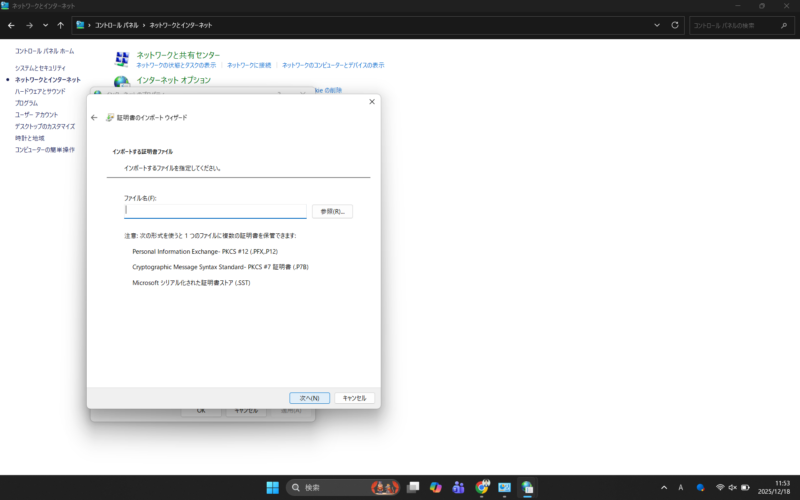Open the Copilot icon in taskbar
This screenshot has height=500, width=800.
(x=435, y=487)
